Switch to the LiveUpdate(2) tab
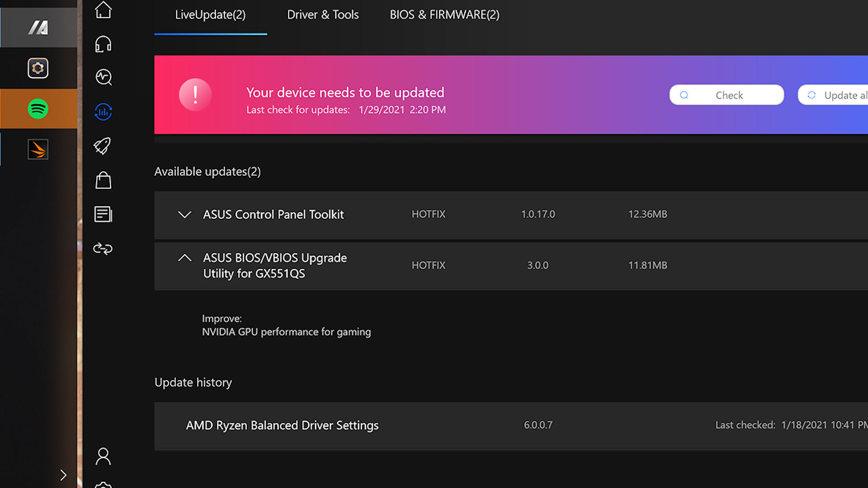The image size is (868, 488). pos(211,14)
